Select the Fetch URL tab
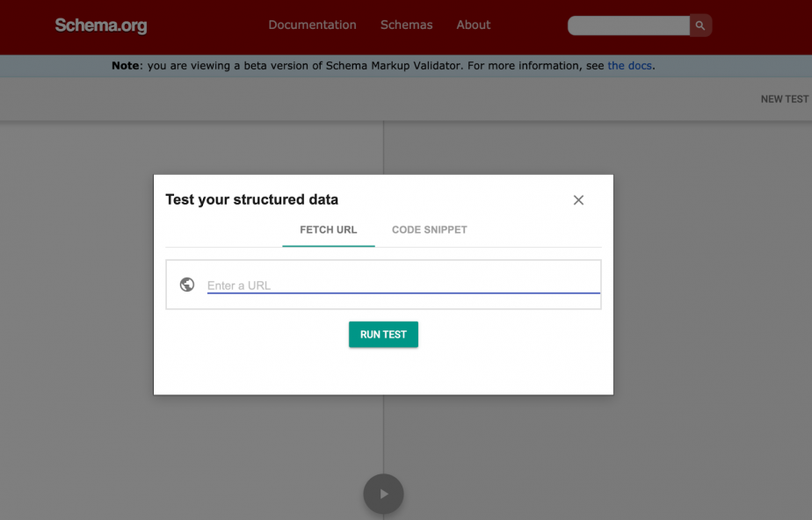Screen dimensions: 812x520 pos(329,230)
